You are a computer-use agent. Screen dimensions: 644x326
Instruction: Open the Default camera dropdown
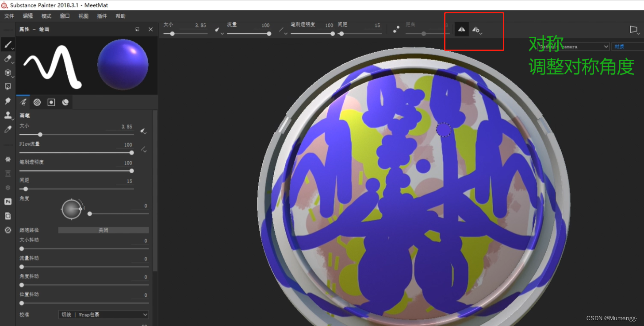click(574, 47)
